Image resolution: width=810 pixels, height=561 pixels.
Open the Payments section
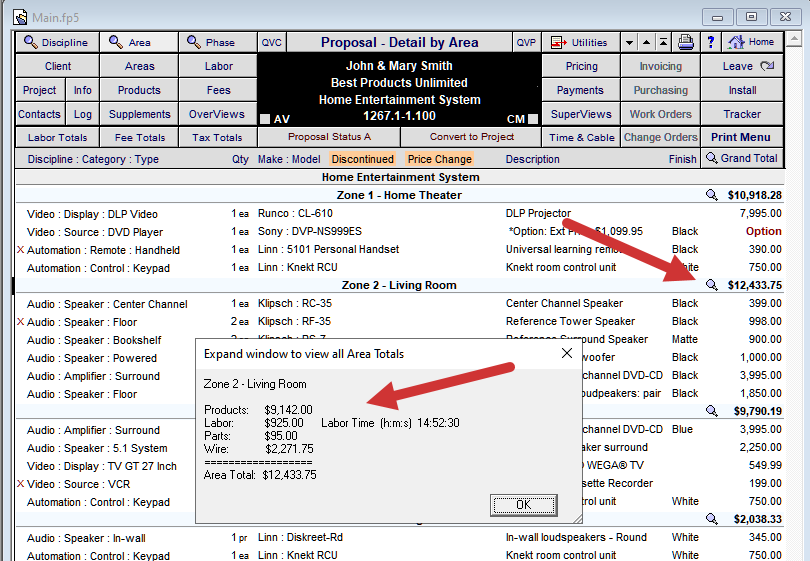581,90
